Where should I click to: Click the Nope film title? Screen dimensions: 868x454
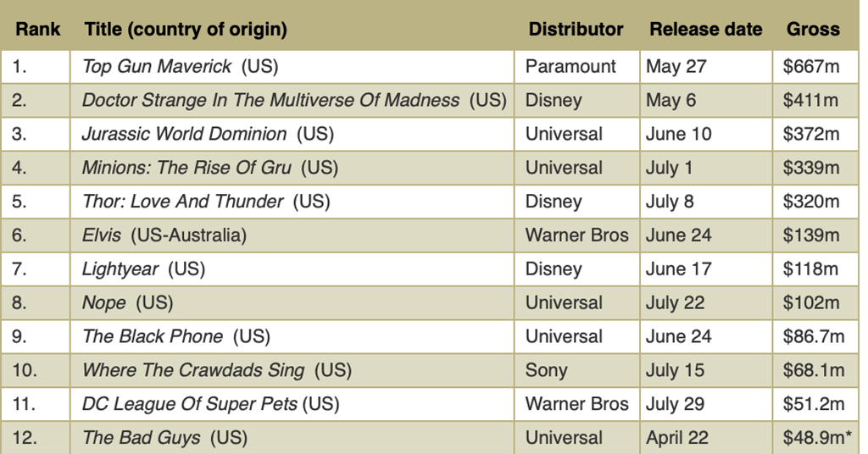click(x=103, y=303)
